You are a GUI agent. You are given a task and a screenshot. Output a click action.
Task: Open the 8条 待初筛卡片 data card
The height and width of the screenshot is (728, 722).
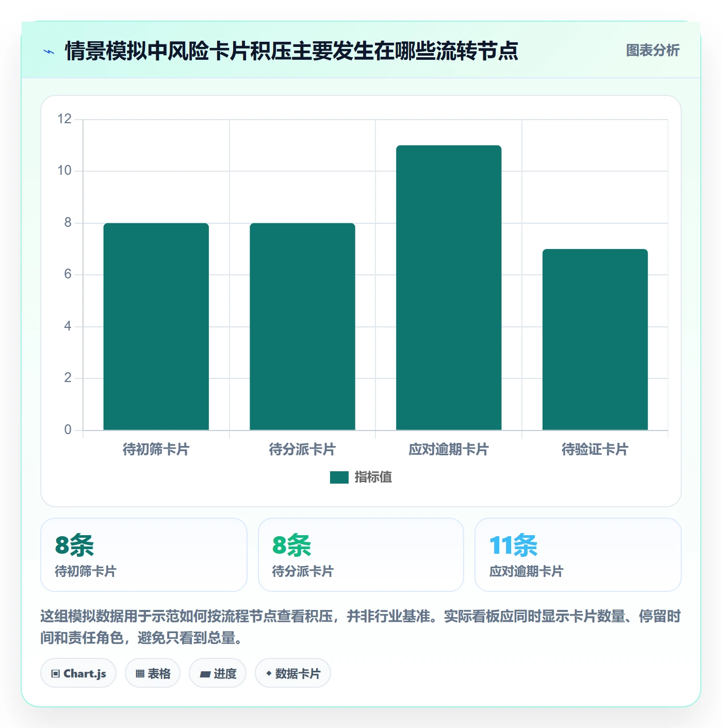tap(144, 555)
